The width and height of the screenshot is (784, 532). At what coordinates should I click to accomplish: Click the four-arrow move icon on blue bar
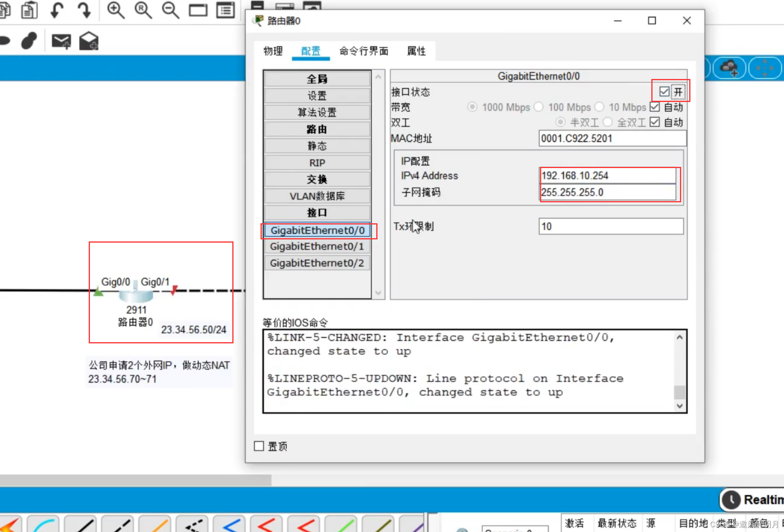pyautogui.click(x=765, y=68)
